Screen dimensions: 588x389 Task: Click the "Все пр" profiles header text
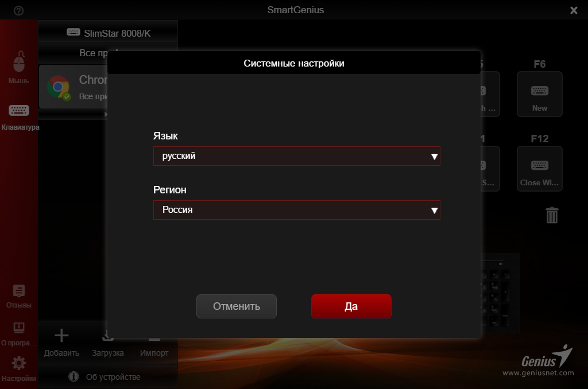pyautogui.click(x=94, y=53)
